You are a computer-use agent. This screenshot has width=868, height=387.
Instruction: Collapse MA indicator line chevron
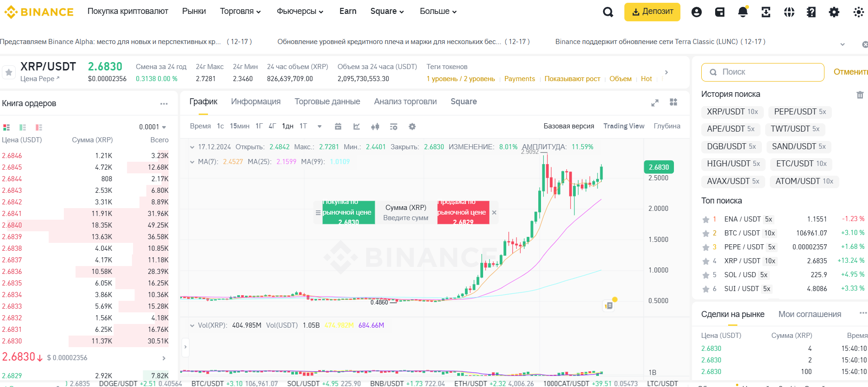tap(192, 162)
